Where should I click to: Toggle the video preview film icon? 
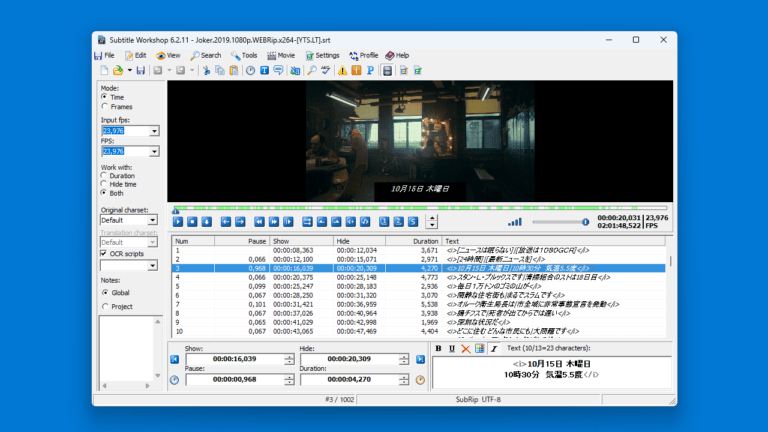click(x=387, y=71)
